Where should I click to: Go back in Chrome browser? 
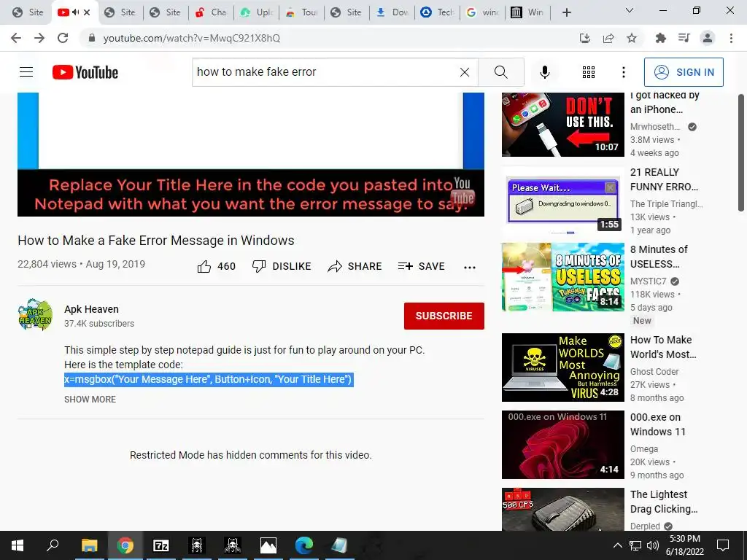pos(16,38)
